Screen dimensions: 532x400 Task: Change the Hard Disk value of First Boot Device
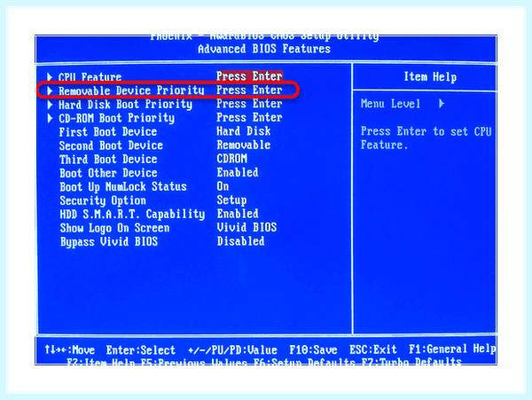pos(244,131)
